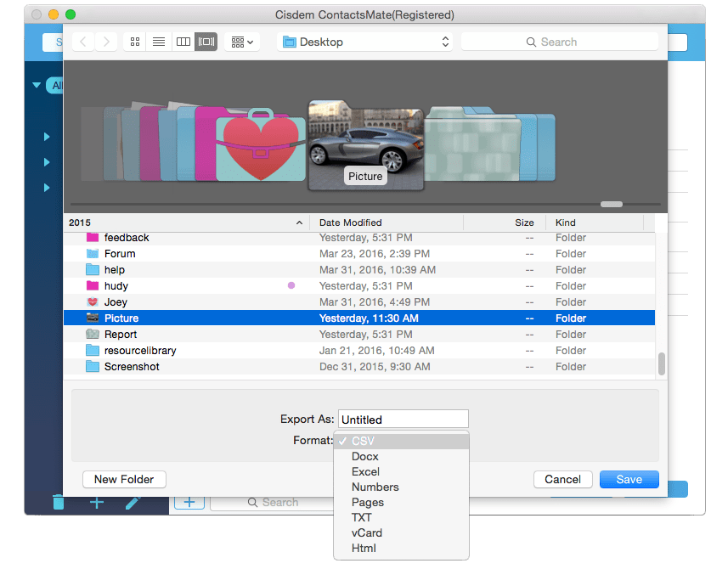Select the Report folder cover flow thumbnail

tap(472, 144)
